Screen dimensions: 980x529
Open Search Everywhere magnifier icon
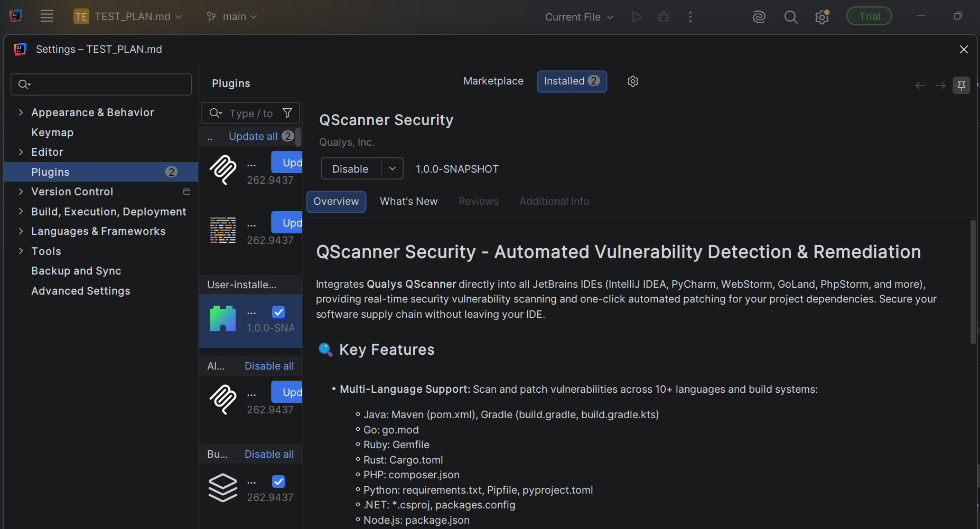coord(791,17)
